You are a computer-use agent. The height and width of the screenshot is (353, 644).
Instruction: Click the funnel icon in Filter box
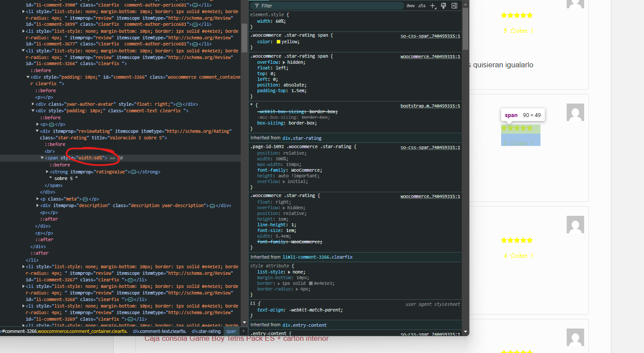[257, 6]
